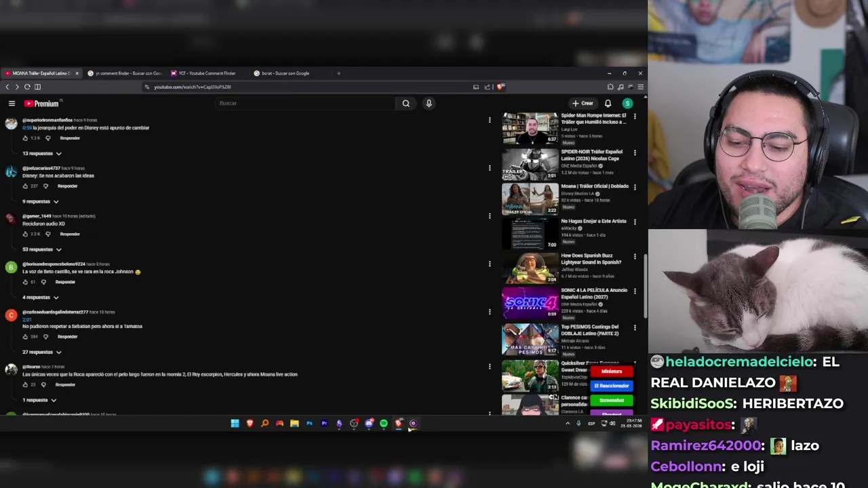Open Premiere Pro from the taskbar
The height and width of the screenshot is (488, 868).
coord(324,424)
